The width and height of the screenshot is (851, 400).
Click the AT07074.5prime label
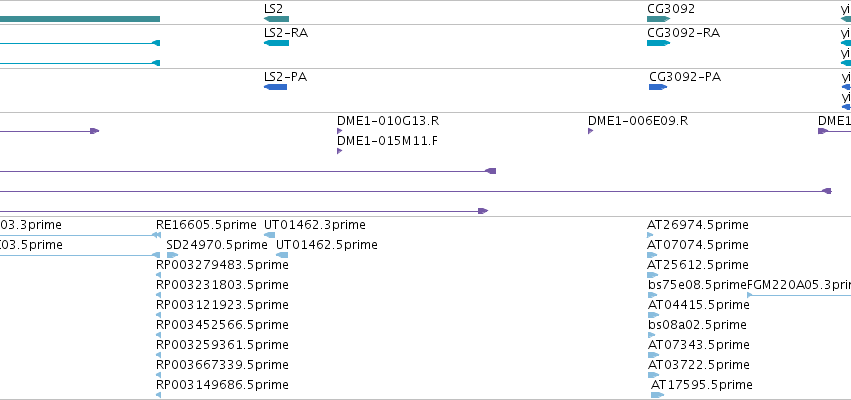pos(698,245)
